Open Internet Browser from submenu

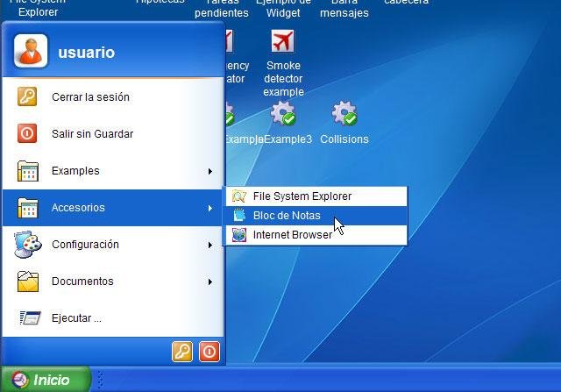[x=316, y=235]
